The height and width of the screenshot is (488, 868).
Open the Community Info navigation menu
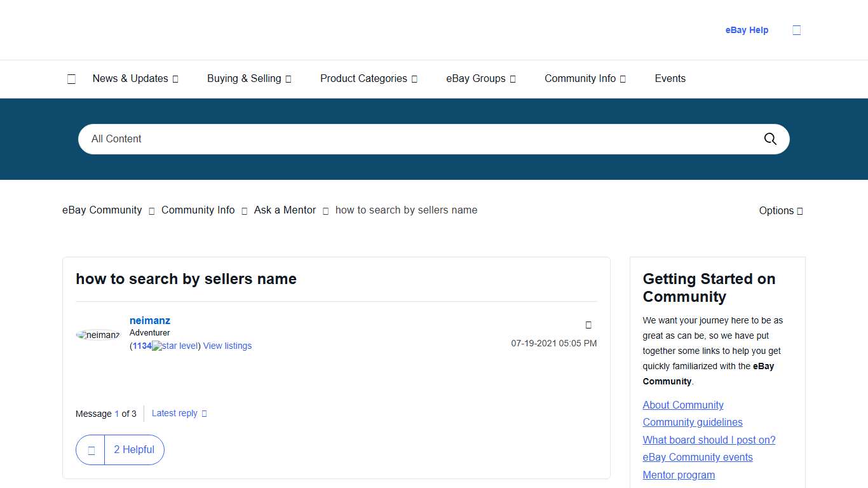tap(580, 78)
